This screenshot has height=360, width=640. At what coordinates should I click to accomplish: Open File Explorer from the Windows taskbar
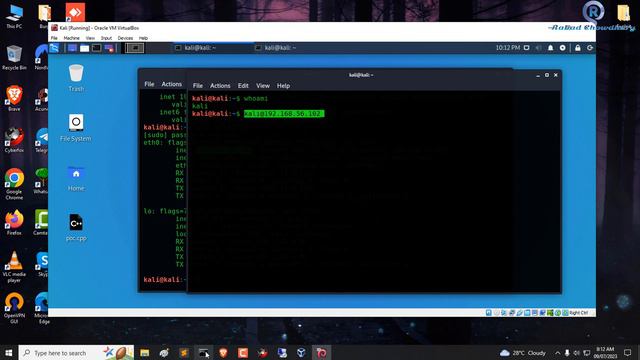click(144, 353)
